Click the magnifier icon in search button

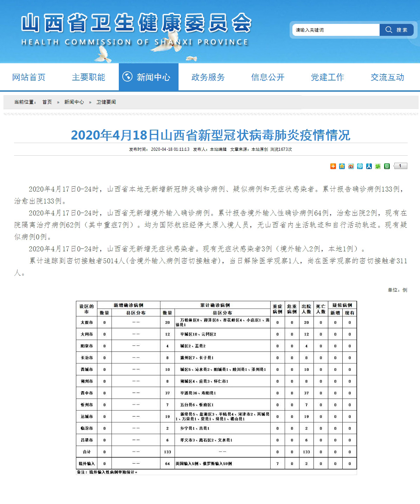[x=389, y=30]
